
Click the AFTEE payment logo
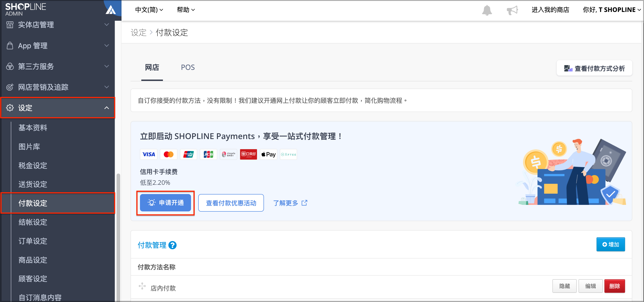(x=288, y=154)
